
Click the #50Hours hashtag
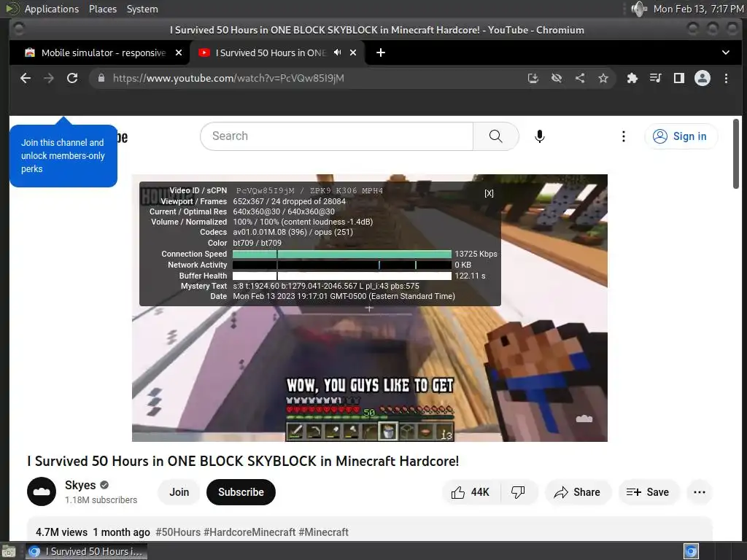click(178, 532)
